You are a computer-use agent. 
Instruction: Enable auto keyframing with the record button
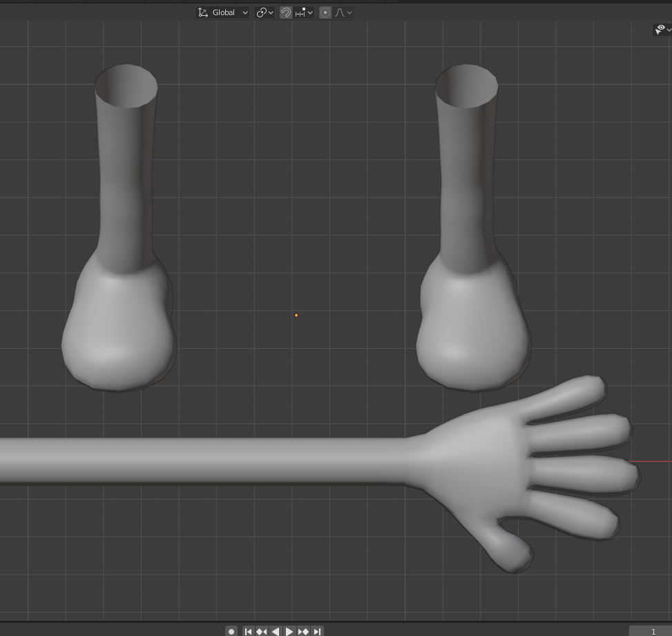click(x=231, y=630)
